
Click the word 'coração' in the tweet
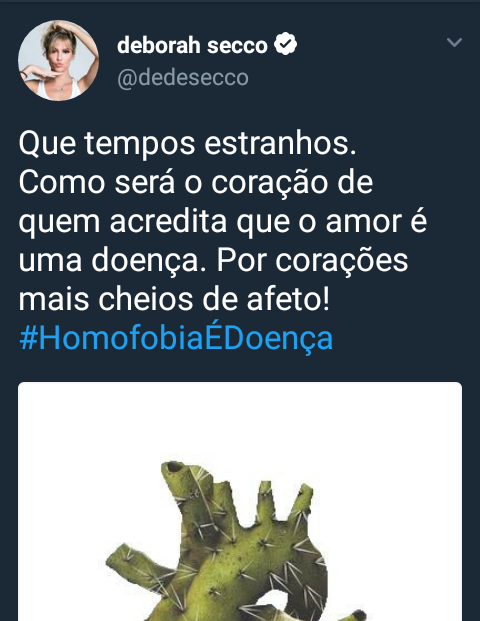tap(270, 184)
